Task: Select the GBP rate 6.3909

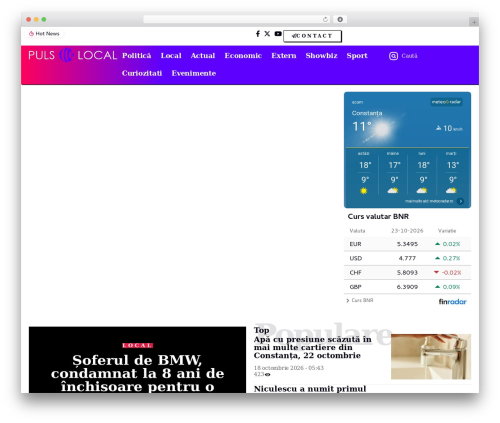Action: 407,287
